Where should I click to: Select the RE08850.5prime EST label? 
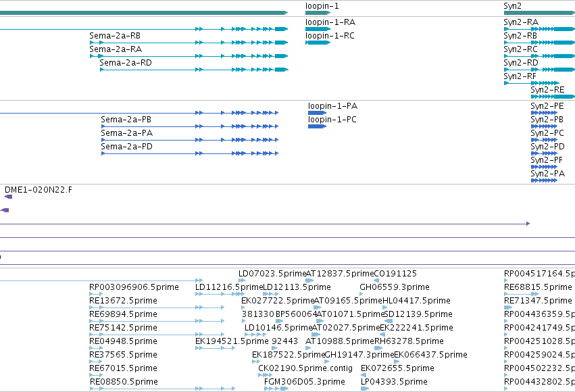click(124, 383)
